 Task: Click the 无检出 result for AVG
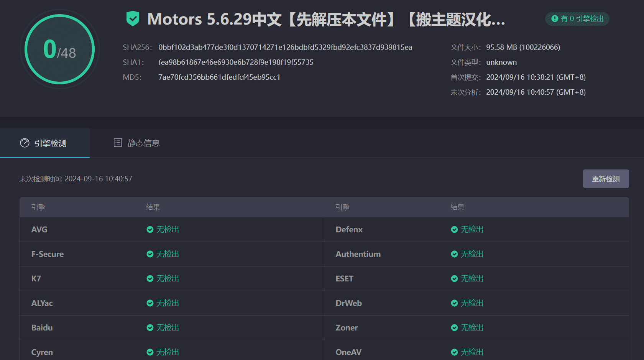(168, 229)
